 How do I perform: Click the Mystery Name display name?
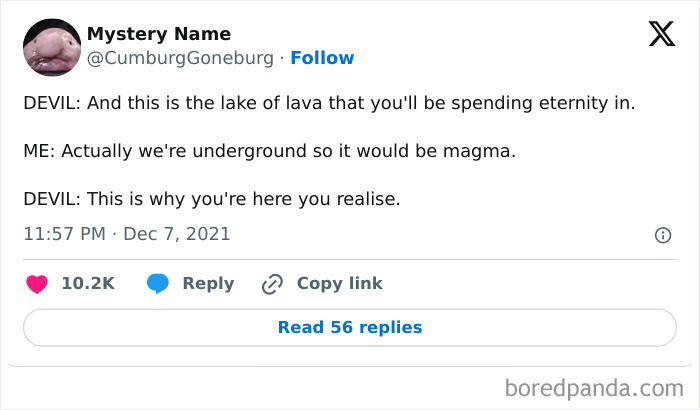pos(159,34)
